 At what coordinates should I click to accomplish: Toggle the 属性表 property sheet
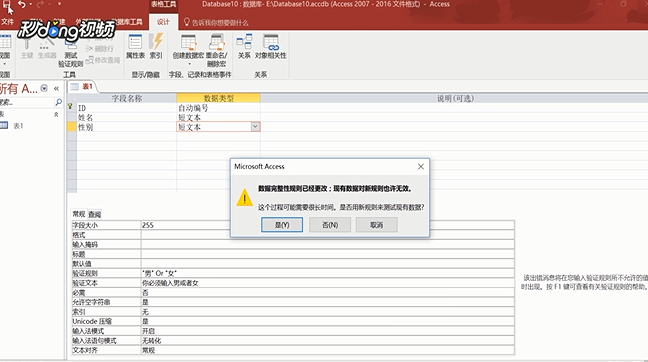pos(135,47)
